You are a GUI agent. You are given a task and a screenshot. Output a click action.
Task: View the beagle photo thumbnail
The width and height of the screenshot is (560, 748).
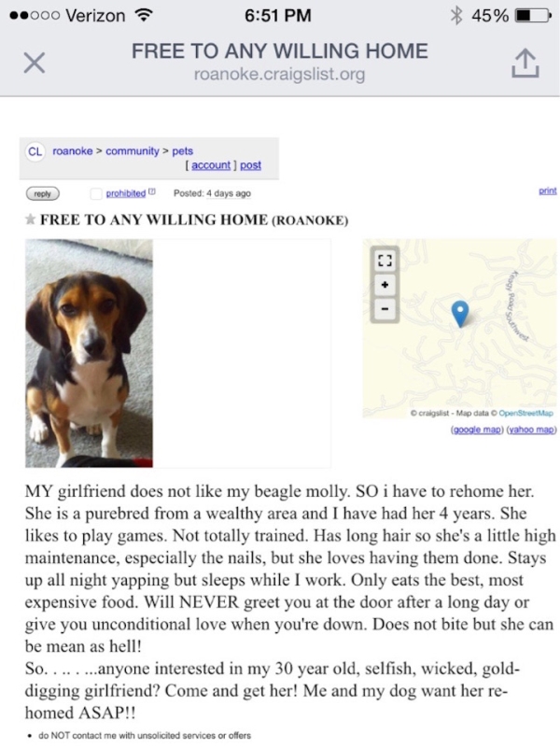pyautogui.click(x=89, y=354)
